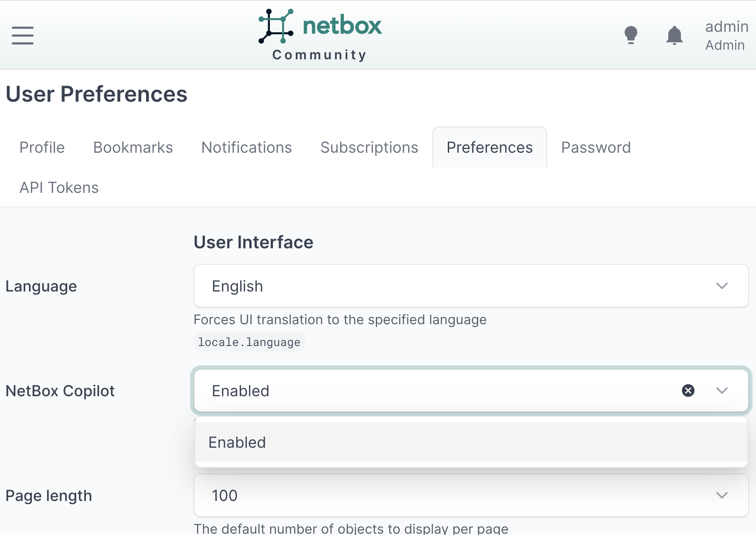Open the Subscriptions tab
Screen dimensions: 756x535
[369, 147]
